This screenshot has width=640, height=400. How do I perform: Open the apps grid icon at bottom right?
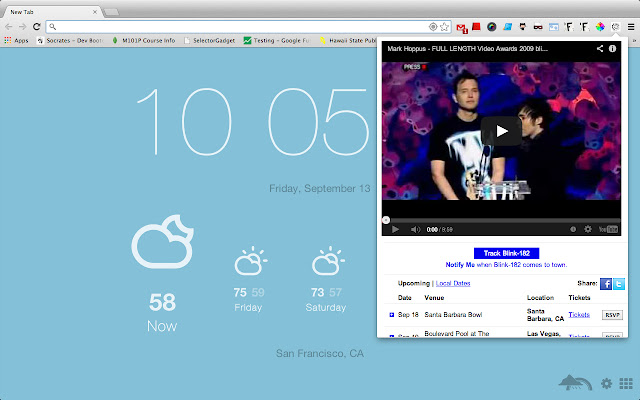(626, 383)
